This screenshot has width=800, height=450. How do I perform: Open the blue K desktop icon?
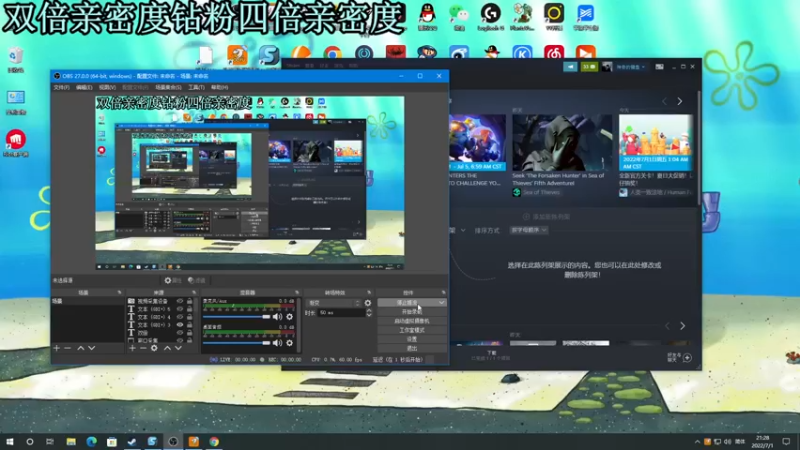(x=522, y=53)
